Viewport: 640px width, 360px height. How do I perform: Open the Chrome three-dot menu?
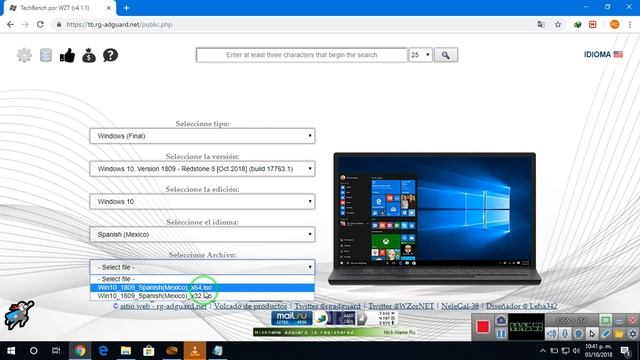click(630, 24)
